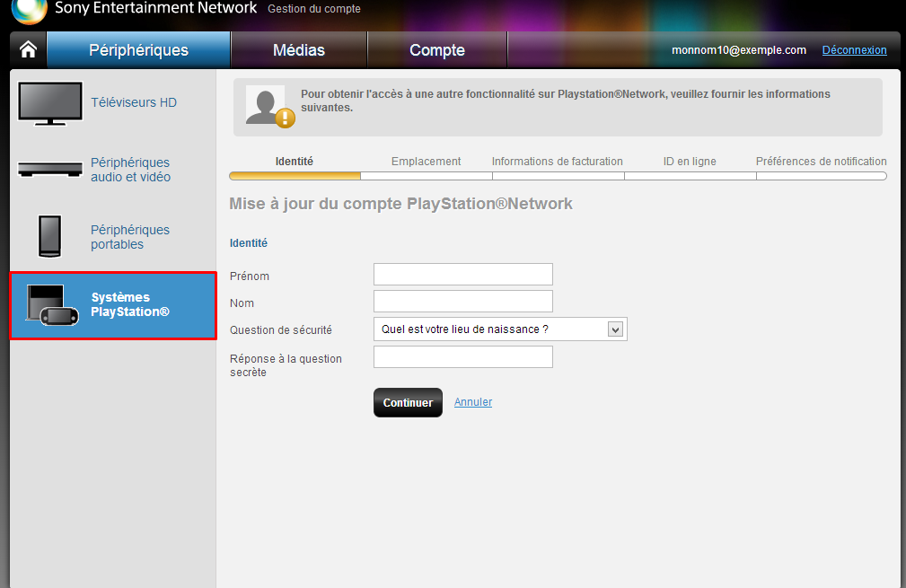Click the Annuler link
The height and width of the screenshot is (588, 906).
(x=472, y=402)
